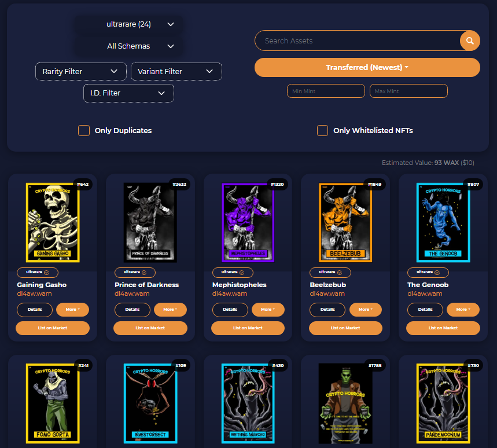List Mephistopheles on Market
The width and height of the screenshot is (497, 448).
pos(248,328)
